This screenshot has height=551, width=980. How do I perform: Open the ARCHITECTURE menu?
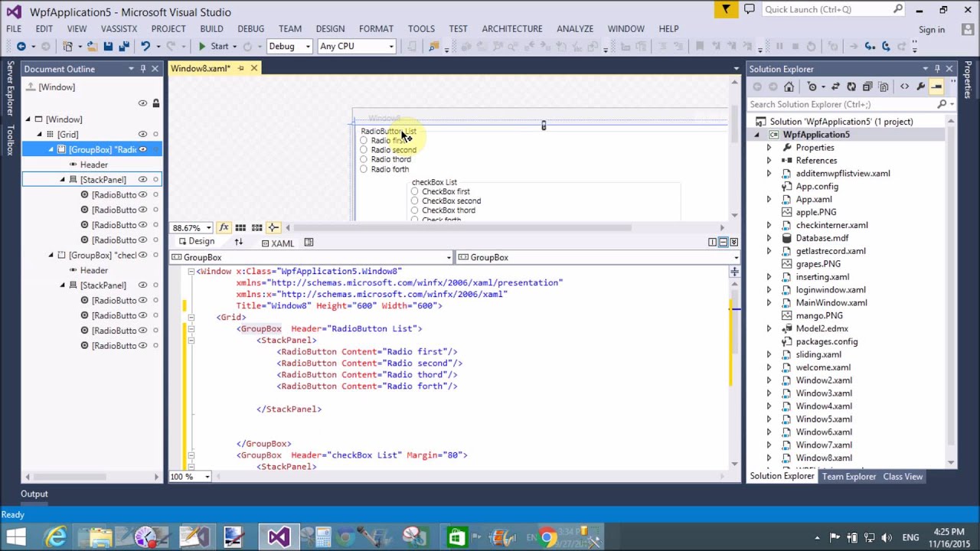click(x=511, y=28)
